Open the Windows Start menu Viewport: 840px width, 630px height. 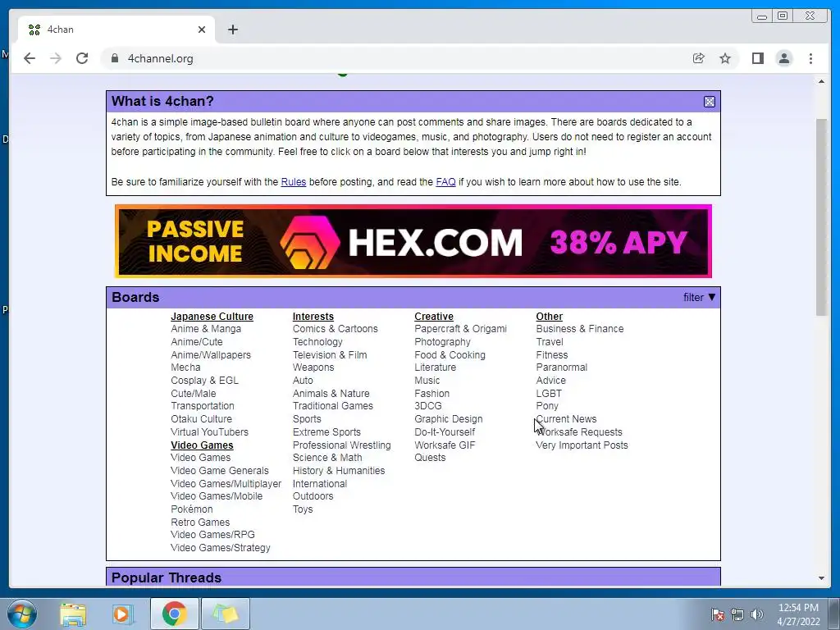[21, 614]
